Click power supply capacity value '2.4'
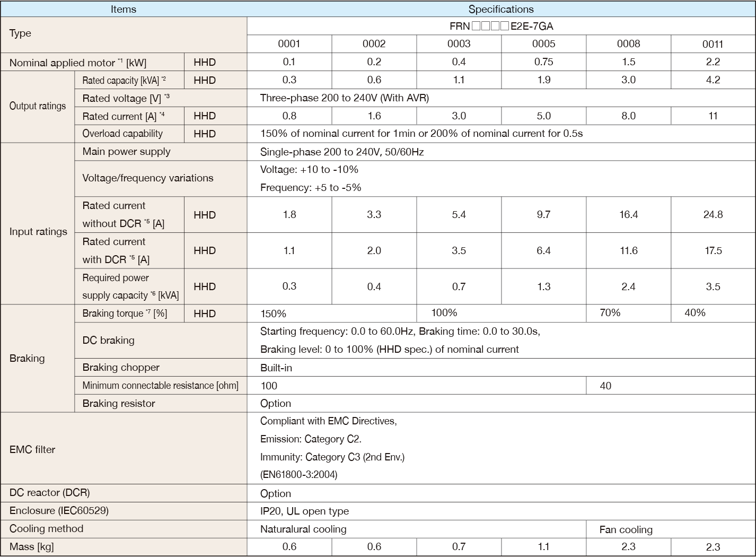This screenshot has height=557, width=756. (x=628, y=286)
